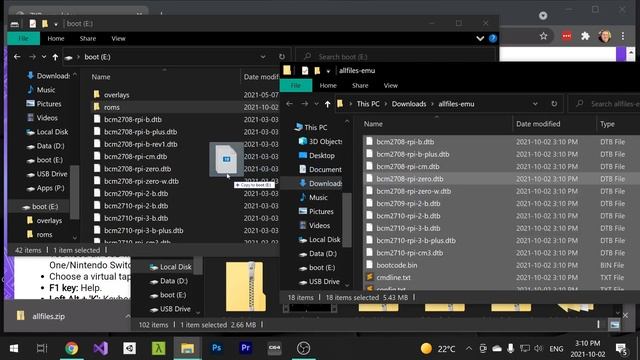Expand address history dropdown in boot (E:) window
The image size is (640, 360).
point(263,57)
